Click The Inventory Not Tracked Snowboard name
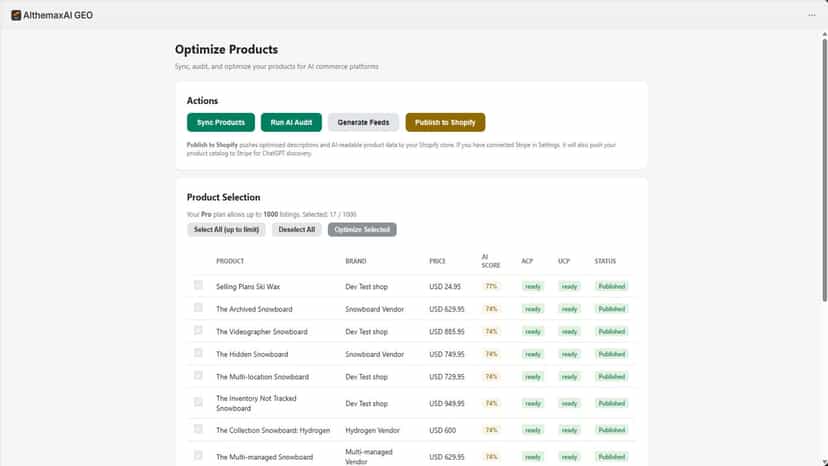Image resolution: width=828 pixels, height=466 pixels. point(256,403)
